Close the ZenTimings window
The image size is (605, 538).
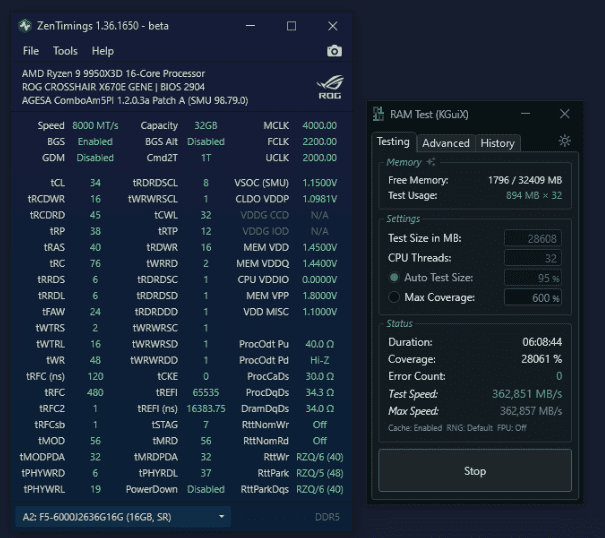click(x=333, y=26)
